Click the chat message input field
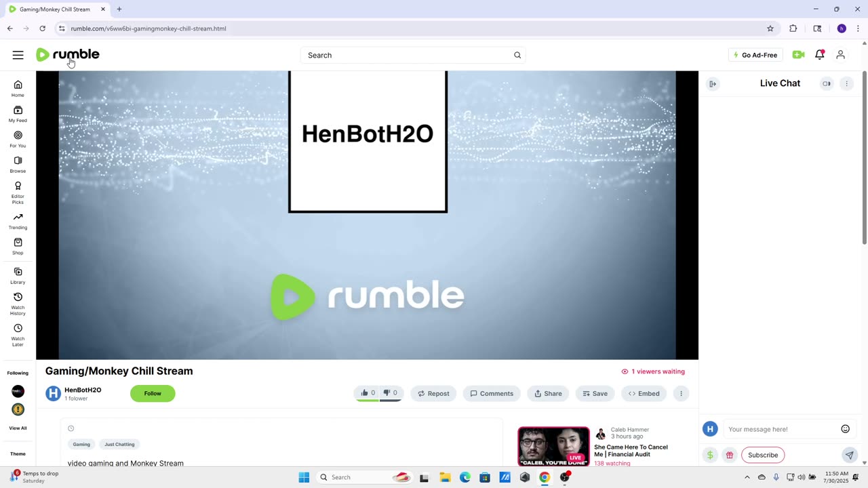The width and height of the screenshot is (868, 488). pyautogui.click(x=781, y=429)
